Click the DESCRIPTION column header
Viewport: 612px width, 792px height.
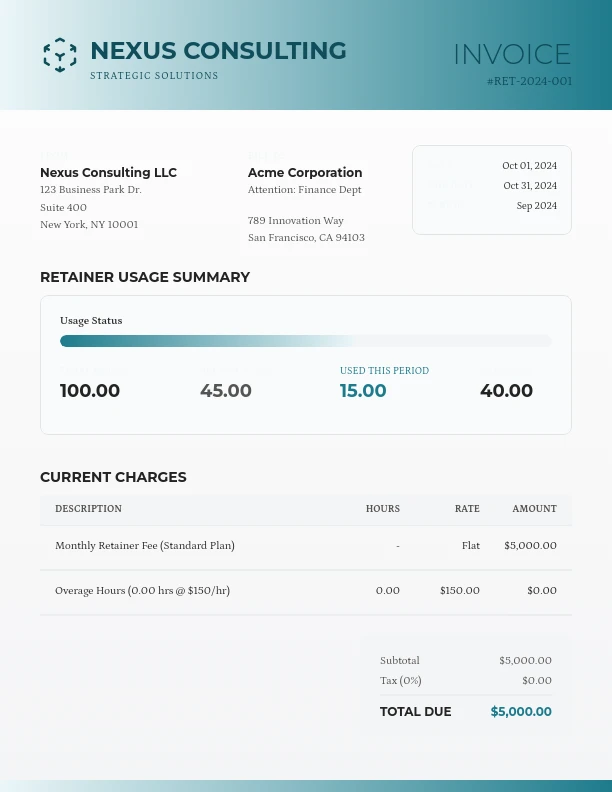tap(88, 509)
